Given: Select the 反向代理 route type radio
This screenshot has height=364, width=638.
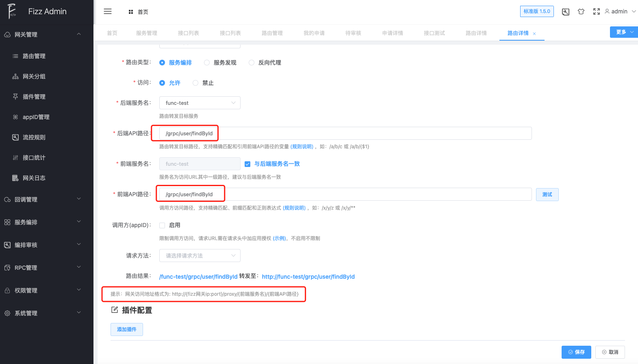Looking at the screenshot, I should tap(252, 63).
